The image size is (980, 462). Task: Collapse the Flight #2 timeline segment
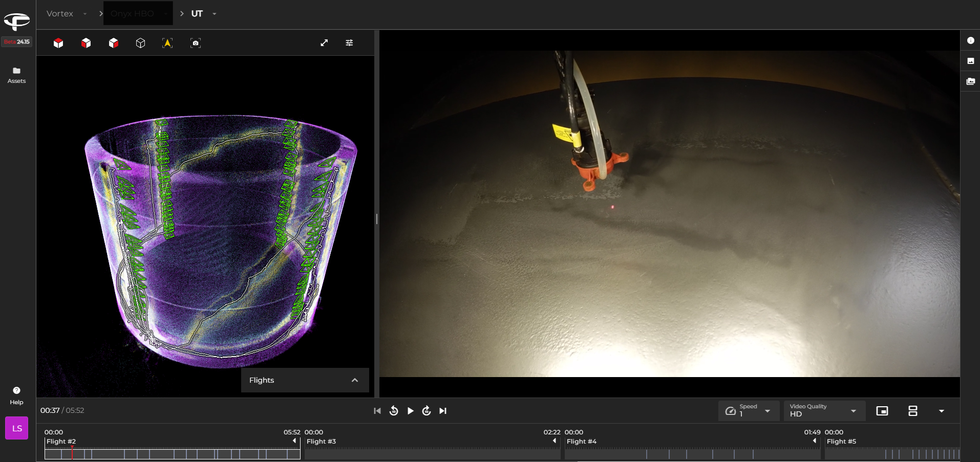[294, 441]
